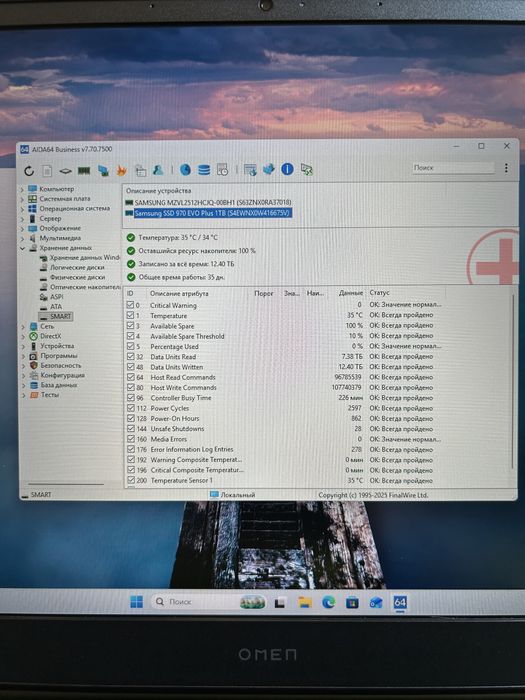This screenshot has width=525, height=700.
Task: Click the Порог column header
Action: click(x=264, y=293)
